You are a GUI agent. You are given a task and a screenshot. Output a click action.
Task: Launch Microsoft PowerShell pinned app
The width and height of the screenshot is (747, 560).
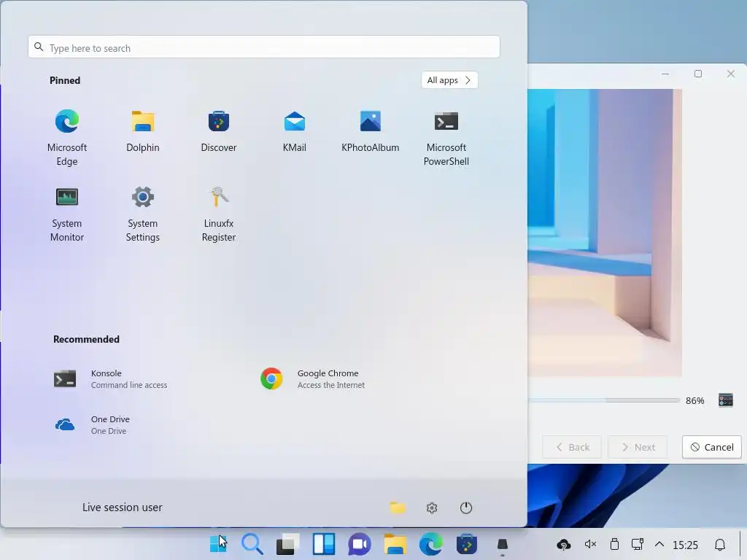[446, 137]
